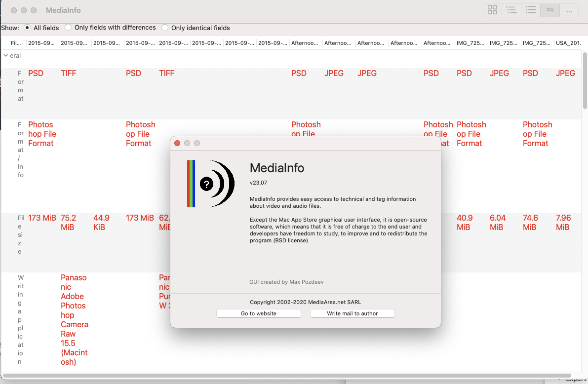Click the MediaInfo window title text
This screenshot has height=384, width=588.
(x=63, y=10)
